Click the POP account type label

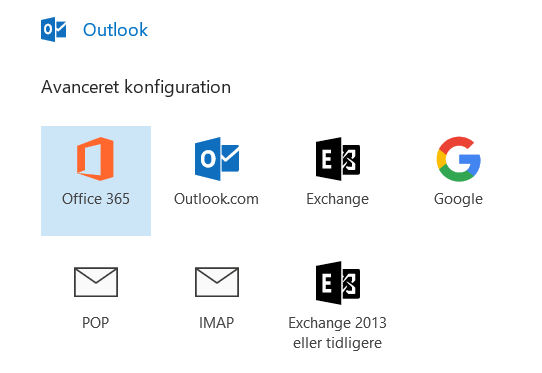click(96, 323)
